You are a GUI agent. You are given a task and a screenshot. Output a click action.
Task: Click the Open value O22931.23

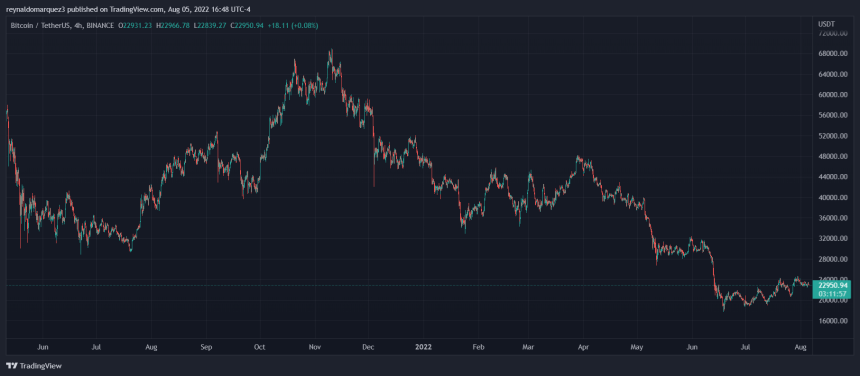pyautogui.click(x=136, y=25)
